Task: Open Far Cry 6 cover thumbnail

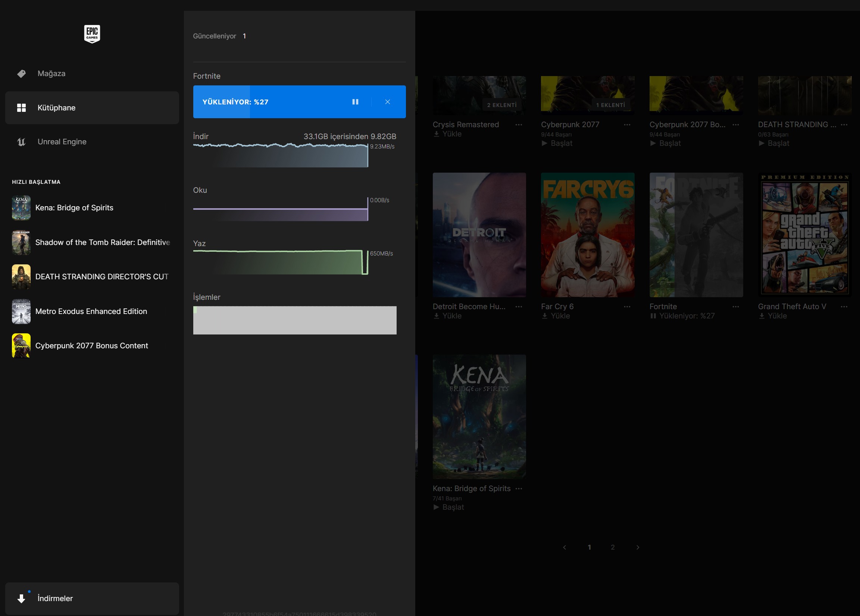Action: click(x=588, y=235)
